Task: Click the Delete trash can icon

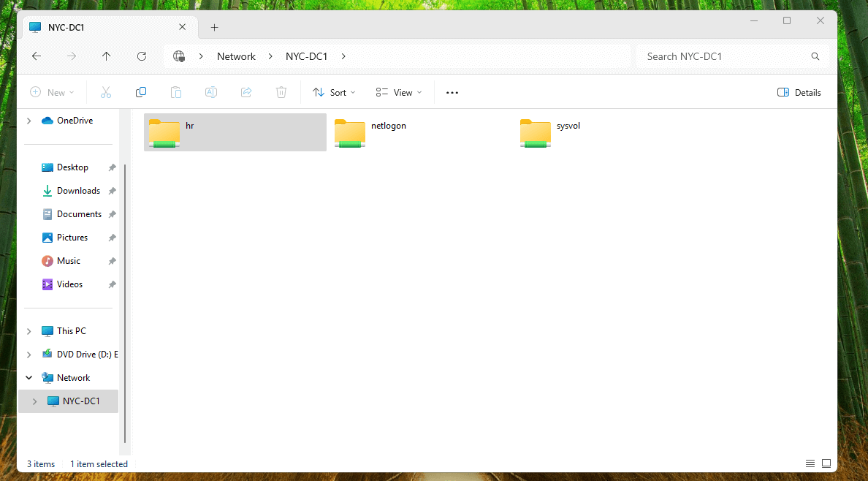Action: click(x=281, y=93)
